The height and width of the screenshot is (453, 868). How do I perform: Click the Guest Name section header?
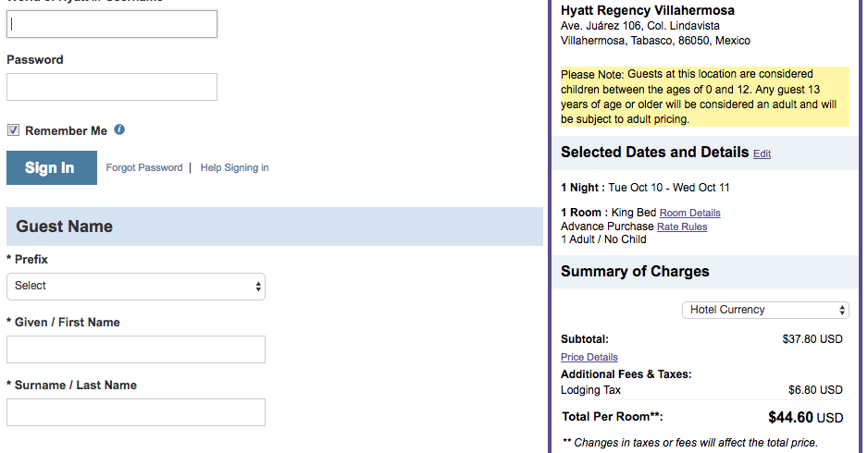pos(65,226)
